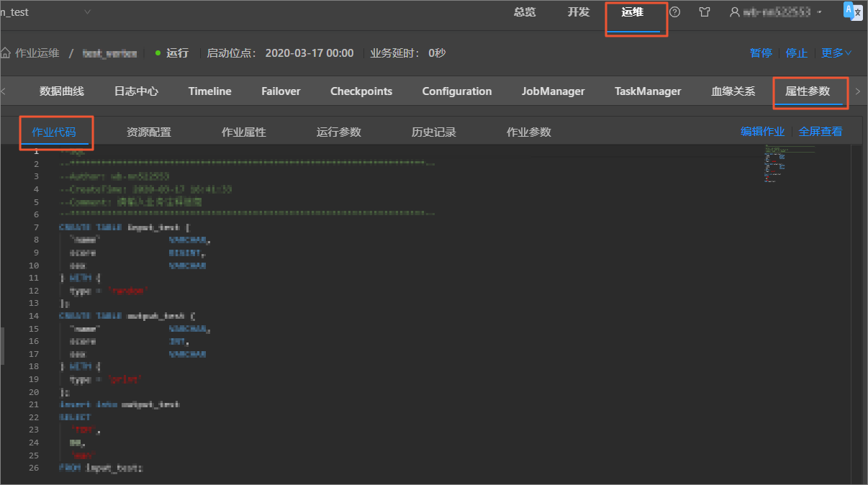Open the JobManager tab
Viewport: 868px width, 485px height.
(553, 91)
